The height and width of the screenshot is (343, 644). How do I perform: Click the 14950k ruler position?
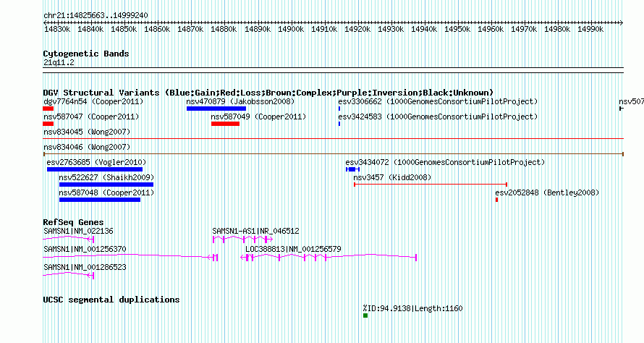(x=457, y=30)
